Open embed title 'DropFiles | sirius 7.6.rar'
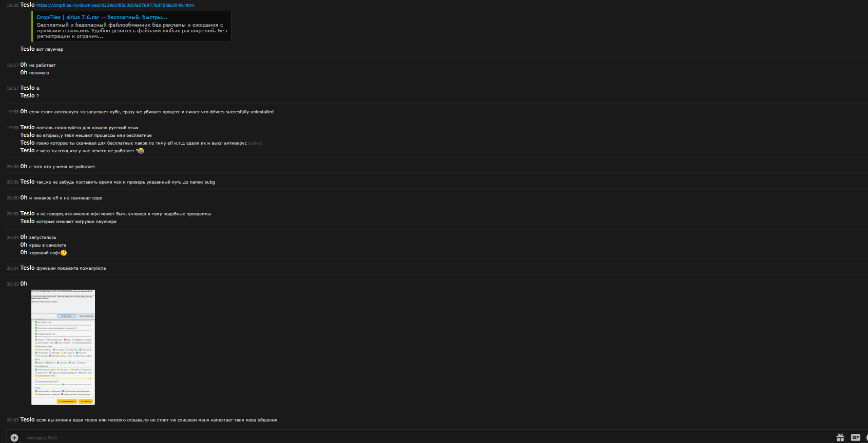 click(102, 17)
